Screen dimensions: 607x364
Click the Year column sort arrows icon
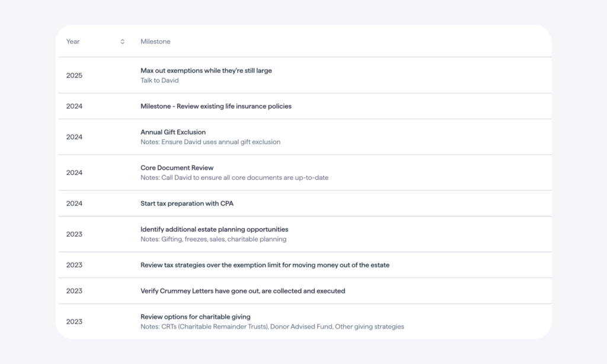click(122, 41)
